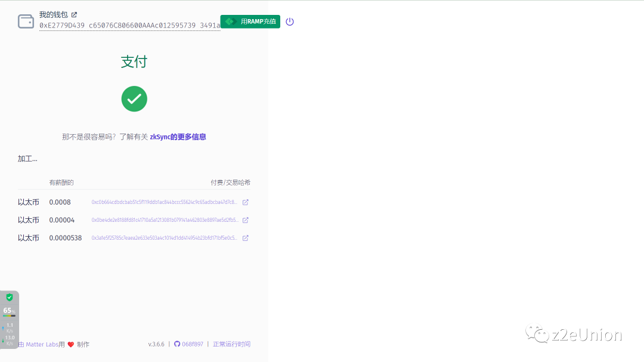
Task: Click the wallet icon at top left
Action: point(26,21)
